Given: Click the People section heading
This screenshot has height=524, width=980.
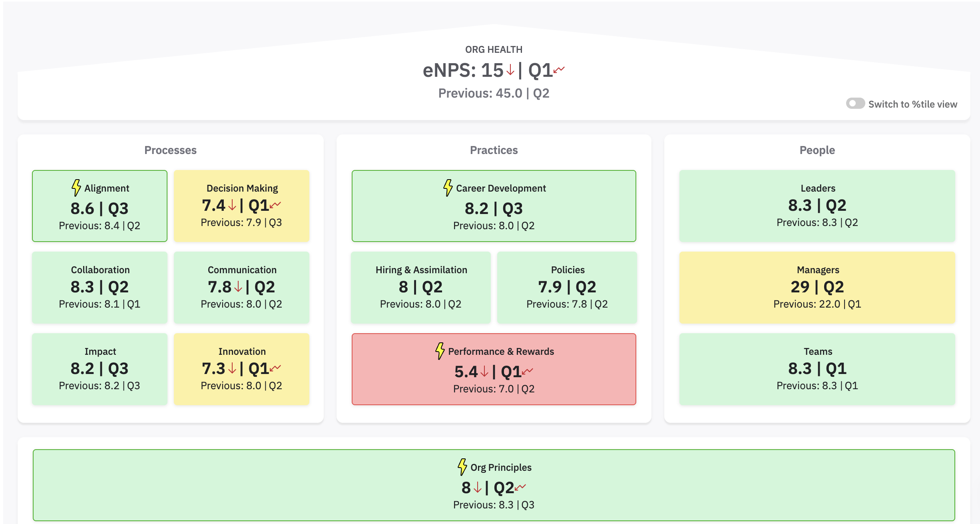Looking at the screenshot, I should 817,150.
